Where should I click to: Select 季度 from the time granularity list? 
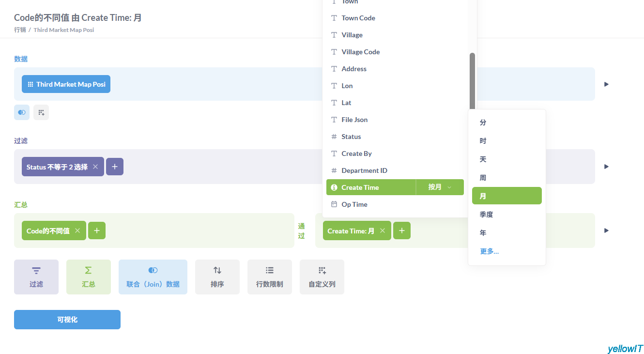486,215
